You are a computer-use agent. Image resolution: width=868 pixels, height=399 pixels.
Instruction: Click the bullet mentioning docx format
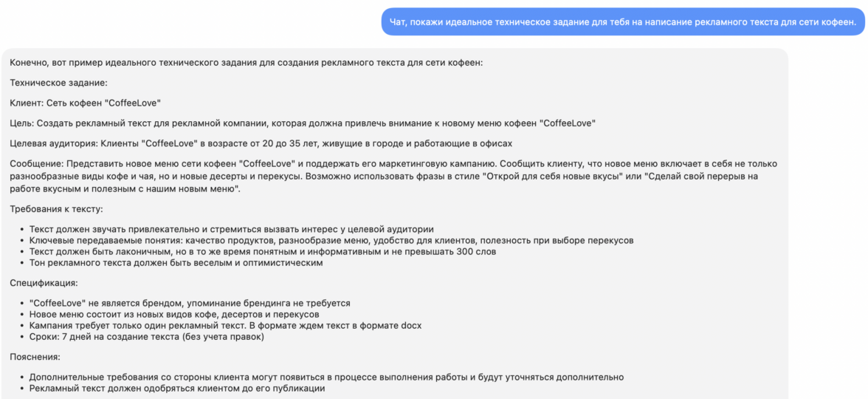pyautogui.click(x=226, y=325)
